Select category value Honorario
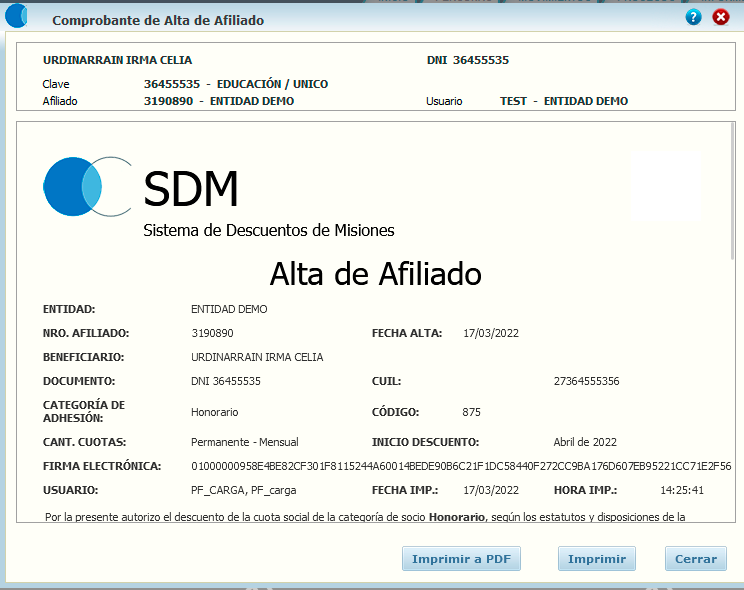Screen dimensions: 744x590 pos(214,412)
